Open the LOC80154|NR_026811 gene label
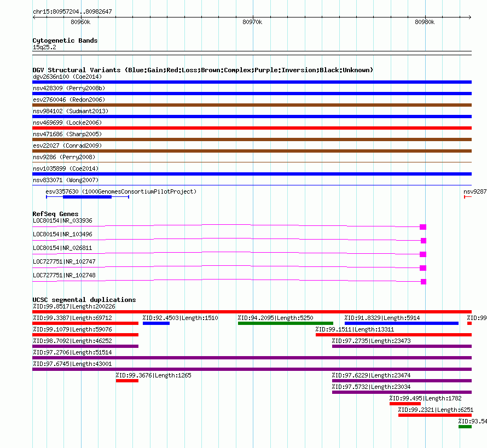Viewport: 487px width, 448px height. coord(62,248)
